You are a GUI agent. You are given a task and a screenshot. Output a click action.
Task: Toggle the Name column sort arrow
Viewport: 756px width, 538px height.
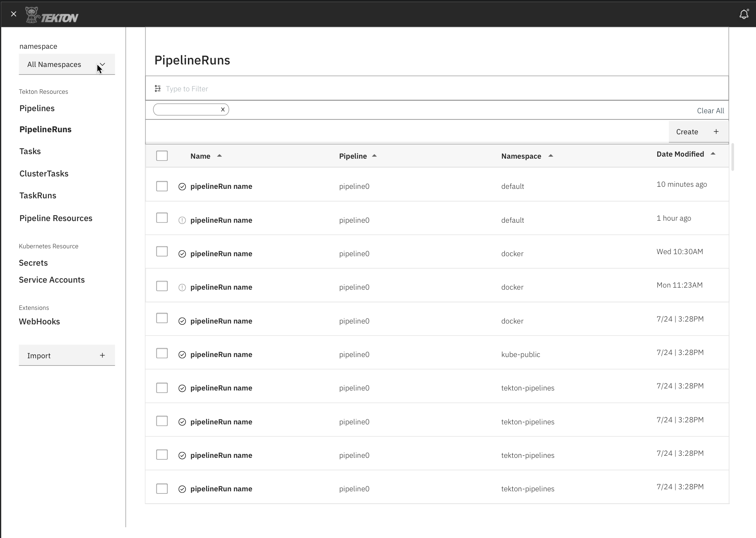tap(220, 156)
